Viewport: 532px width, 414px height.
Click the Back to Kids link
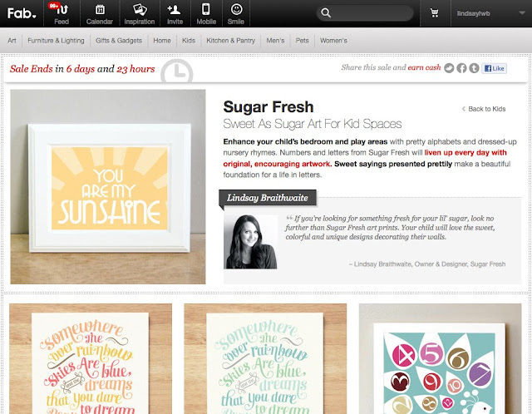(x=484, y=109)
